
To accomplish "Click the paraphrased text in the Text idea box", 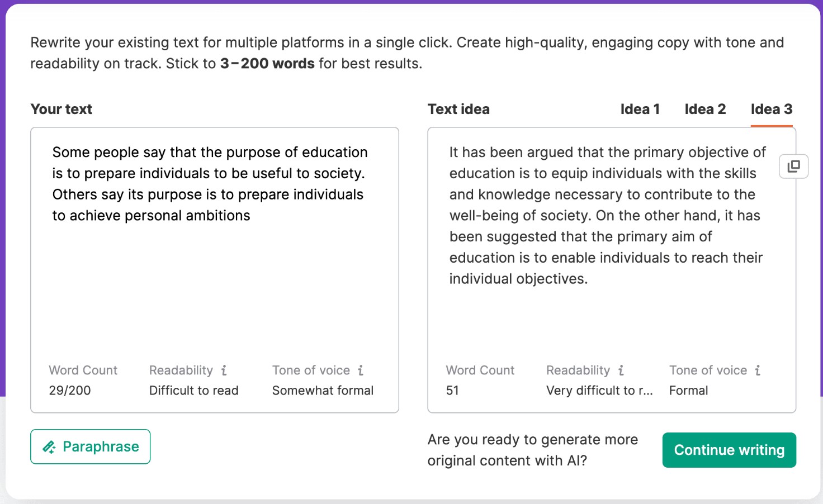I will (606, 215).
